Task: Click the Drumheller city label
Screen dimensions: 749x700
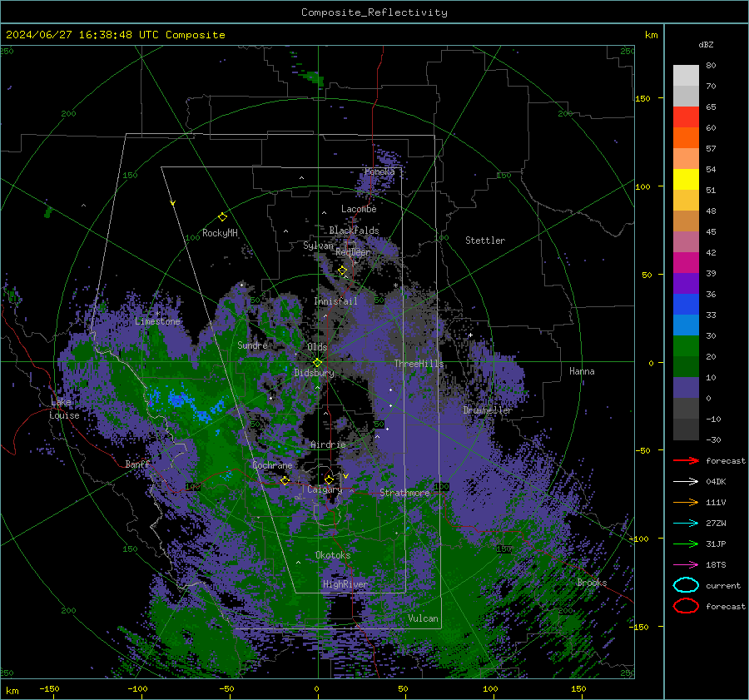Action: pyautogui.click(x=487, y=410)
